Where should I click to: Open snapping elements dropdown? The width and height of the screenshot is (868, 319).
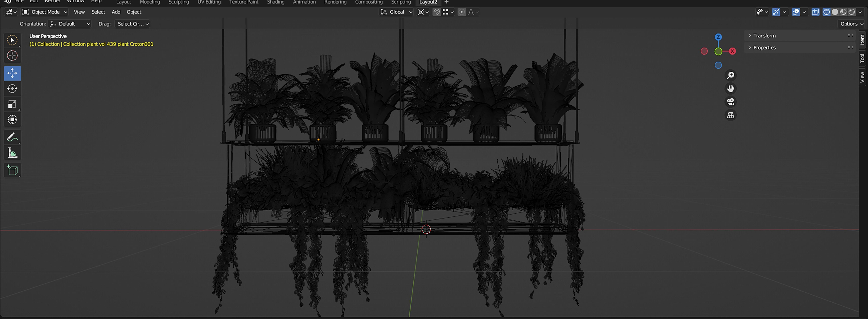pyautogui.click(x=448, y=12)
